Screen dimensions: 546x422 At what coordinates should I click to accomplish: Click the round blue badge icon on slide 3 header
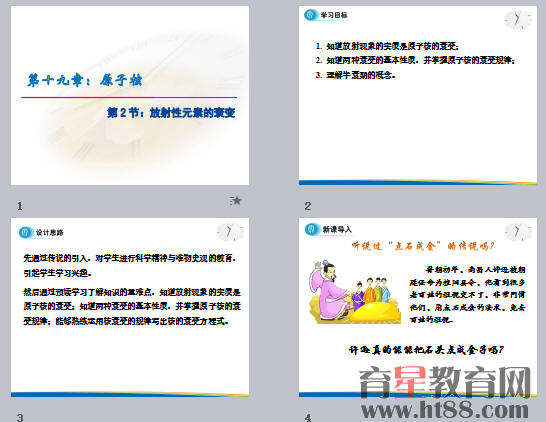(x=25, y=232)
